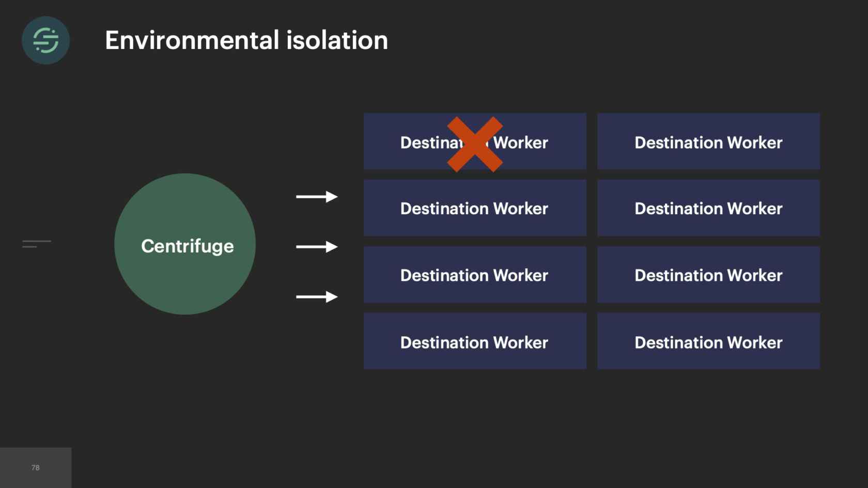This screenshot has height=488, width=868.
Task: Select bottom-right Destination Worker box
Action: (708, 341)
